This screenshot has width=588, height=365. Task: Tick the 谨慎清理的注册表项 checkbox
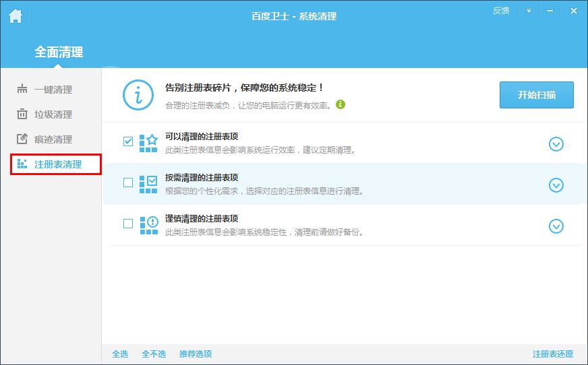pyautogui.click(x=128, y=224)
